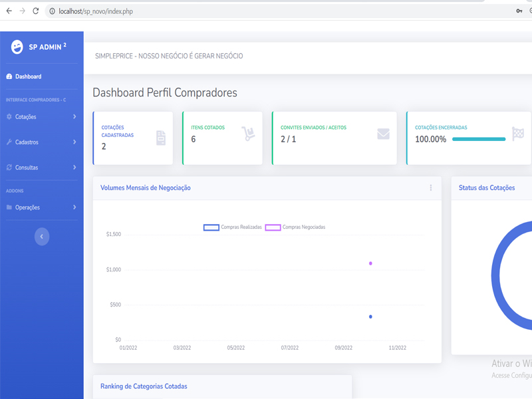Click the Dashboard Perfil Compradores title
Viewport: 532px width, 399px height.
[x=165, y=92]
